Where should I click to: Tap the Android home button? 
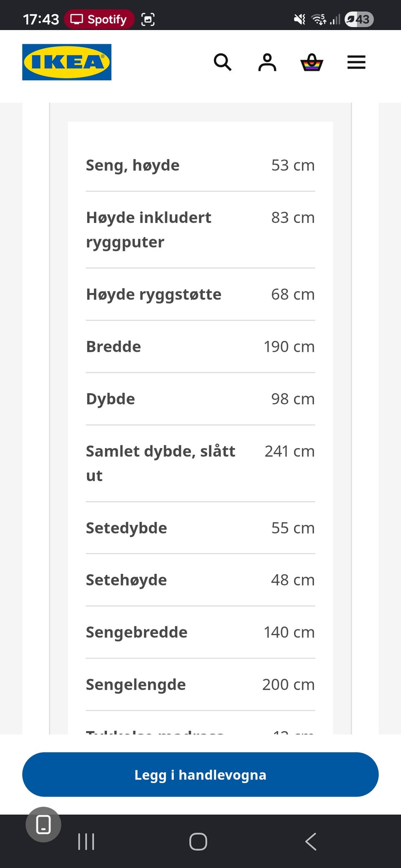click(198, 841)
